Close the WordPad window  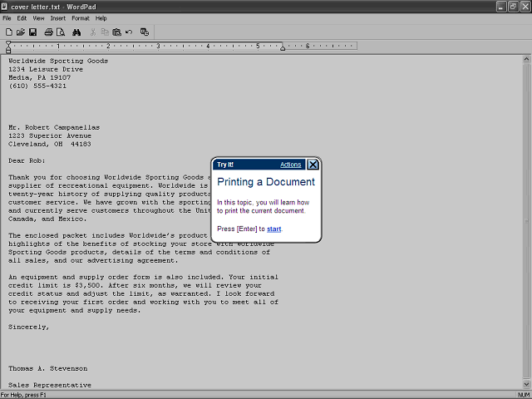[525, 7]
